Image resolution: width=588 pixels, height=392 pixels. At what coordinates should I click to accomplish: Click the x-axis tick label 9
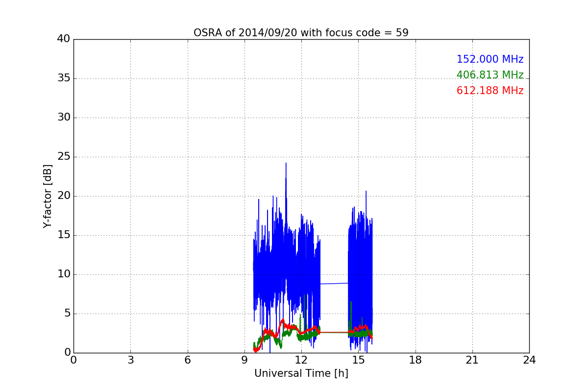coord(245,360)
